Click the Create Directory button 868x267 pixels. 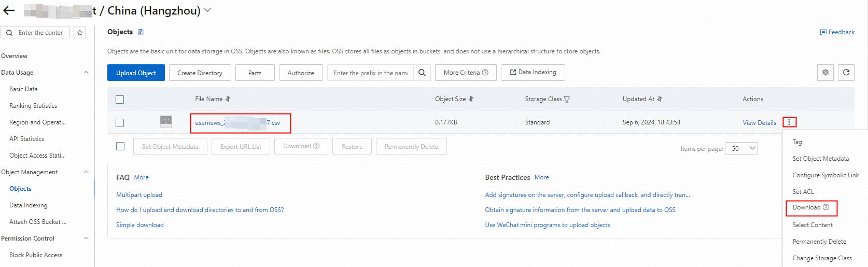point(200,73)
